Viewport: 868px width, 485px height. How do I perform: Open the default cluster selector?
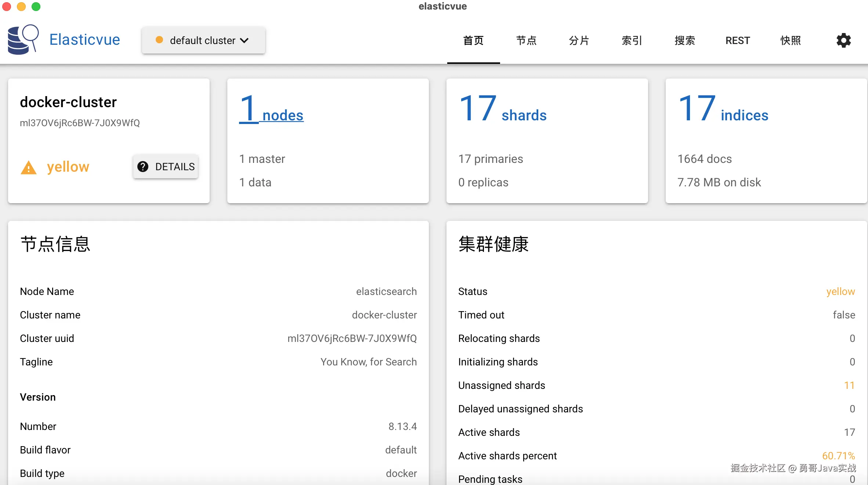click(x=203, y=40)
